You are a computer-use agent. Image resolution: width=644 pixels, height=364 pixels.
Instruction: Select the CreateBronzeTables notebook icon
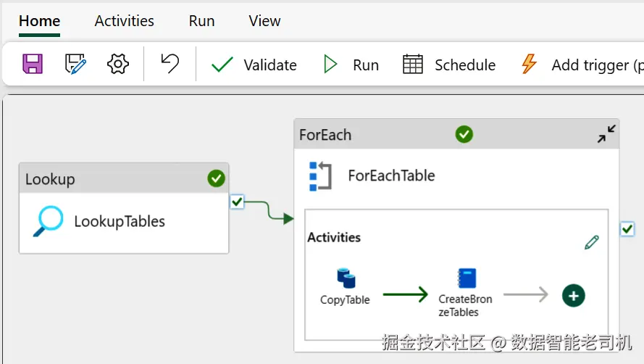(467, 278)
